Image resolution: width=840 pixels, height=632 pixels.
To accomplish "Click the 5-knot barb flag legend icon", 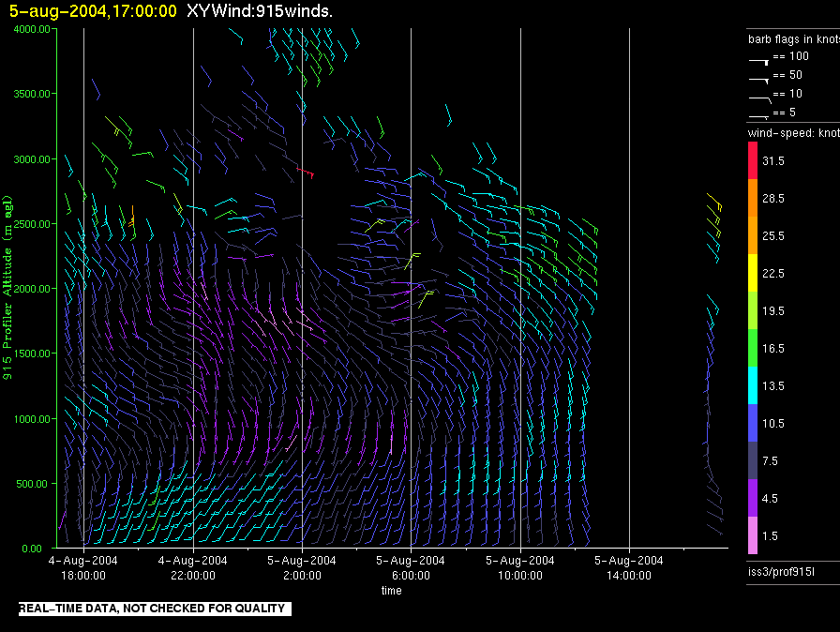I will [758, 116].
